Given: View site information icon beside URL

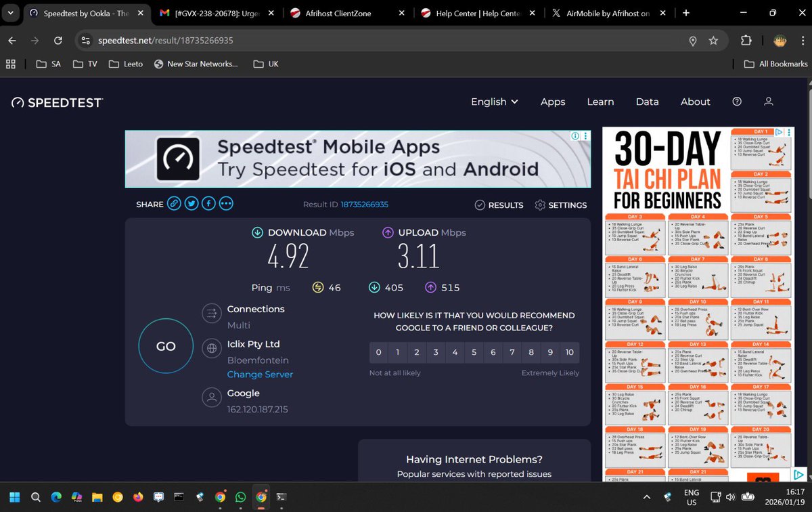Looking at the screenshot, I should click(85, 41).
